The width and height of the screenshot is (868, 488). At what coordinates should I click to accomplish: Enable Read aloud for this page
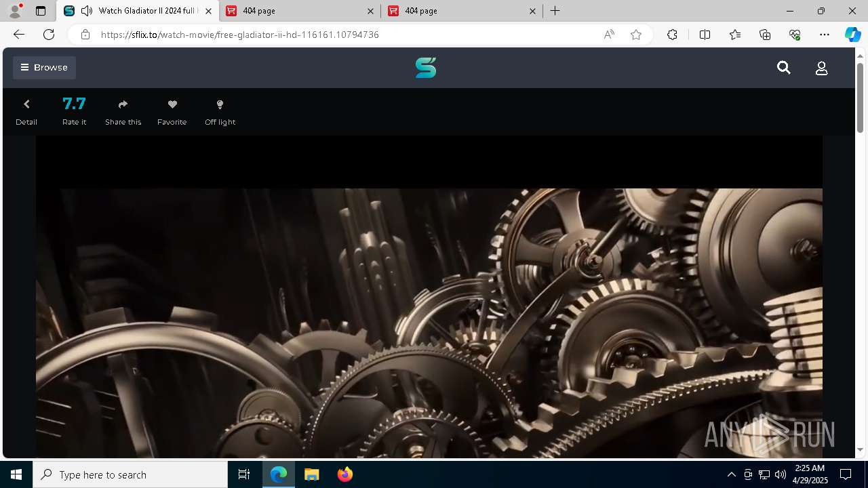609,35
